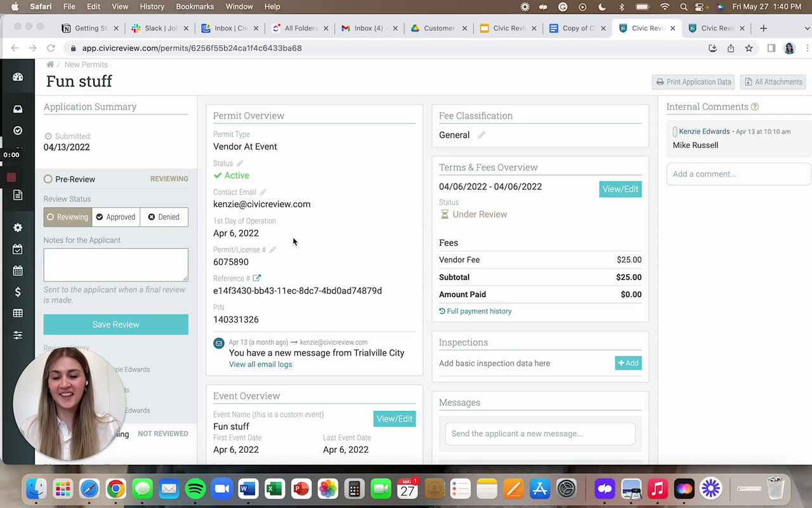Screen dimensions: 812x508
Task: Open the table grid sidebar icon
Action: click(18, 313)
